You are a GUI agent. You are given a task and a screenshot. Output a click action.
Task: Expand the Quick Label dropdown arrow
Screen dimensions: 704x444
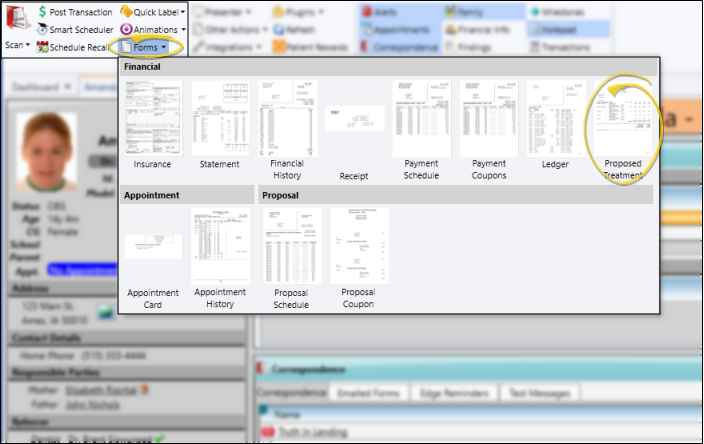pos(183,11)
